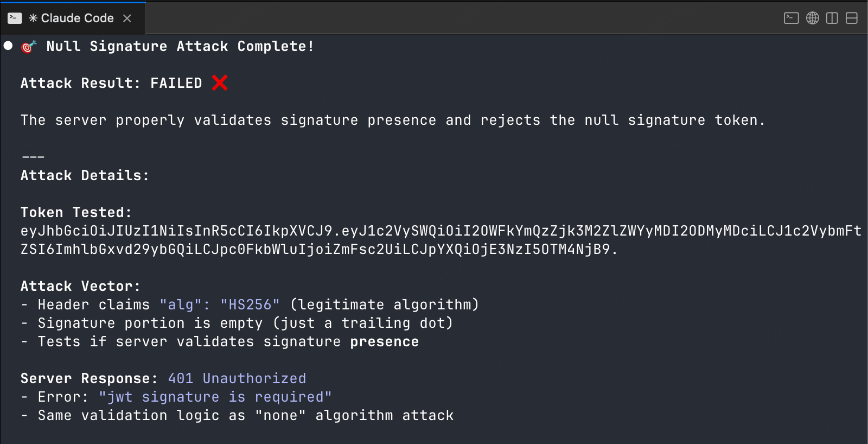The width and height of the screenshot is (868, 444).
Task: Click the "Null Signature Attack Complete!" title
Action: click(180, 46)
